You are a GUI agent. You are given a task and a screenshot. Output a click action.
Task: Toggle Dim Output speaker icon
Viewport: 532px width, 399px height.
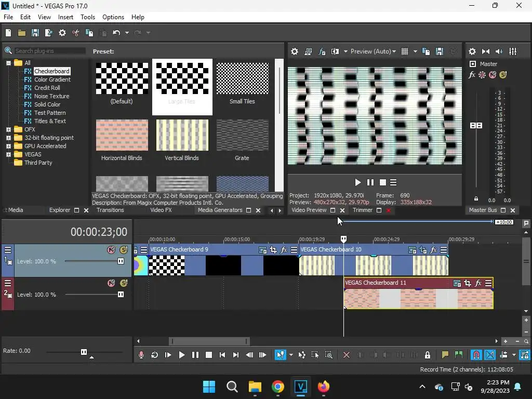pyautogui.click(x=499, y=51)
